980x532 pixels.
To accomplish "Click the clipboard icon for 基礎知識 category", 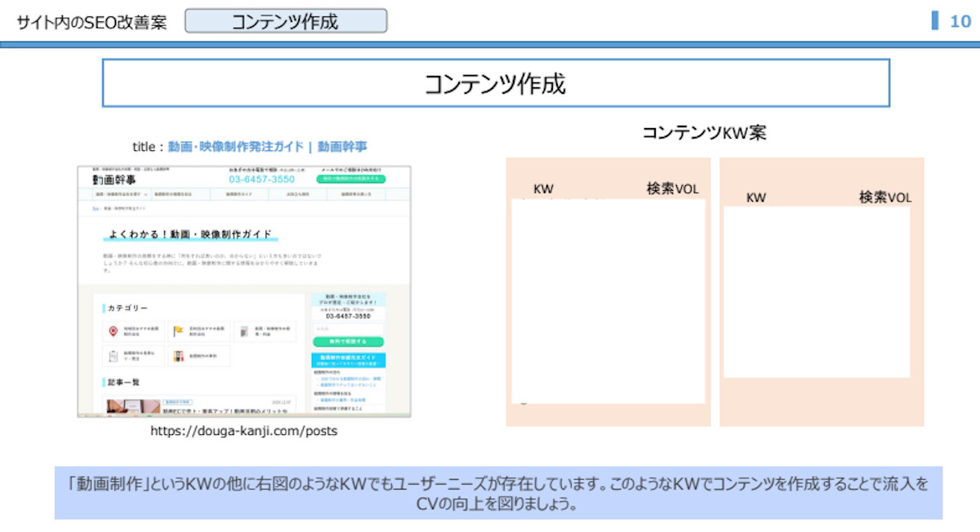I will [113, 356].
